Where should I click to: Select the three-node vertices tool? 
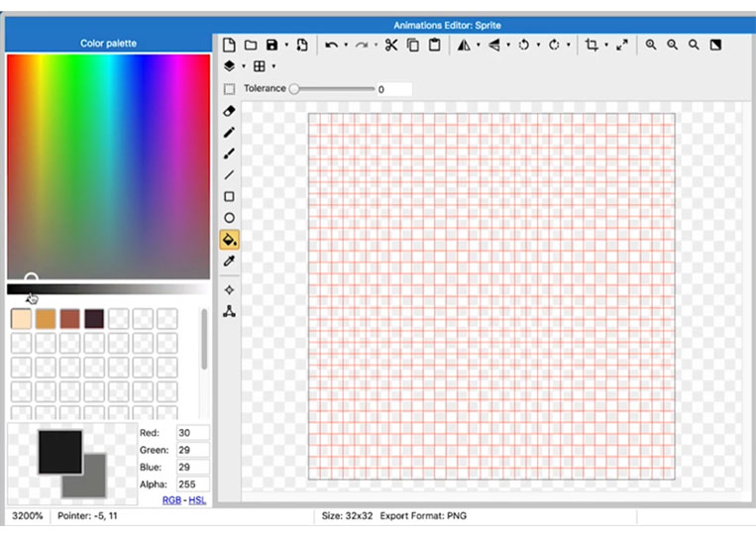pyautogui.click(x=230, y=311)
